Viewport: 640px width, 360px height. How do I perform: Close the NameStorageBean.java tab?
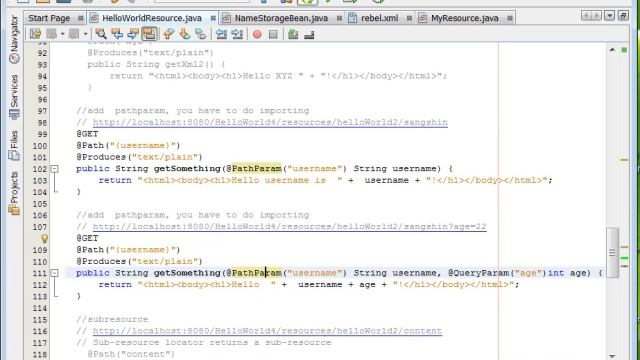(339, 18)
